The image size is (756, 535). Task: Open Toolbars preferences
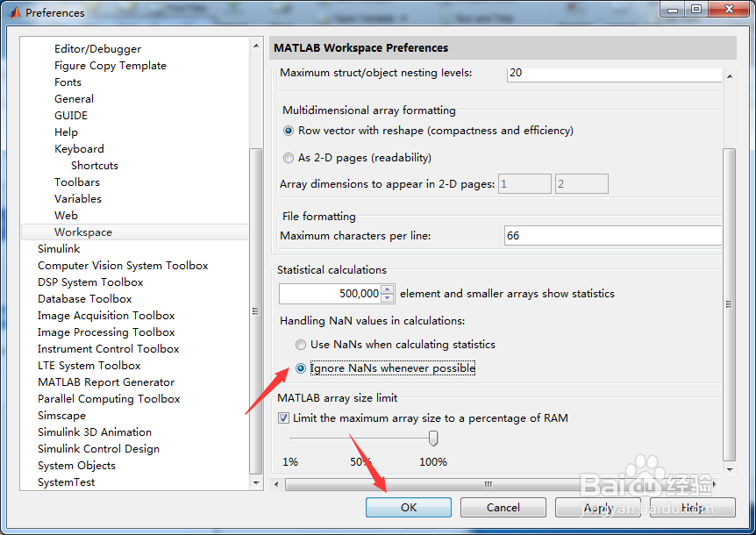pos(77,182)
